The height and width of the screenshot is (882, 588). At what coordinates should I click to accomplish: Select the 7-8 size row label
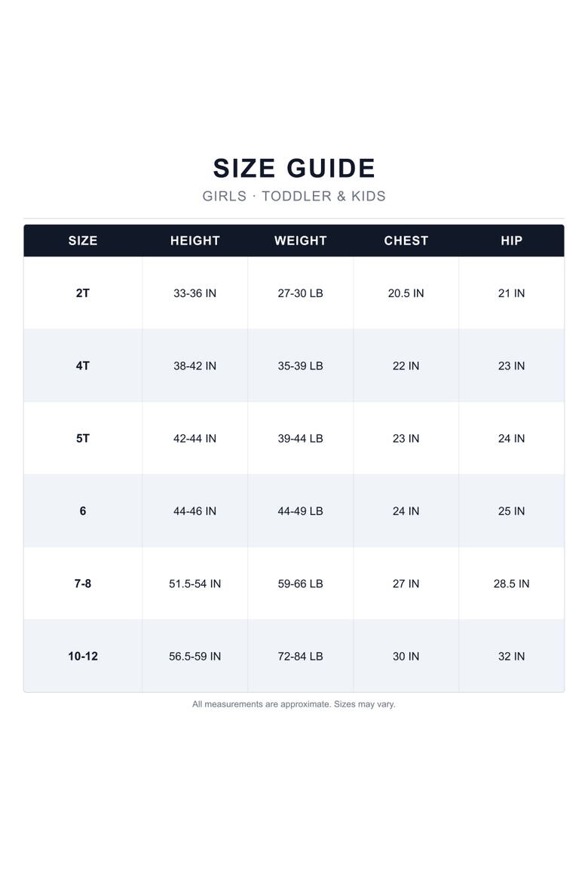click(83, 583)
